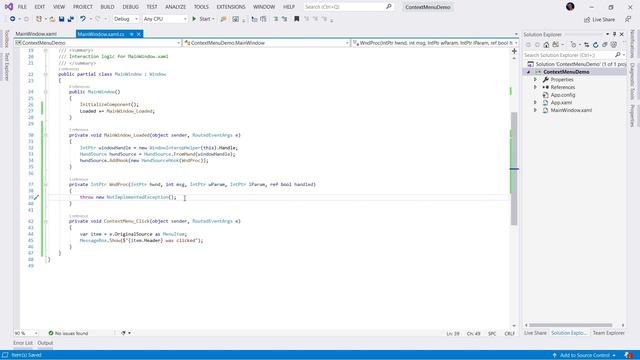This screenshot has width=640, height=360.
Task: Click the Solution Explorer horizontal scrollbar
Action: click(x=570, y=325)
